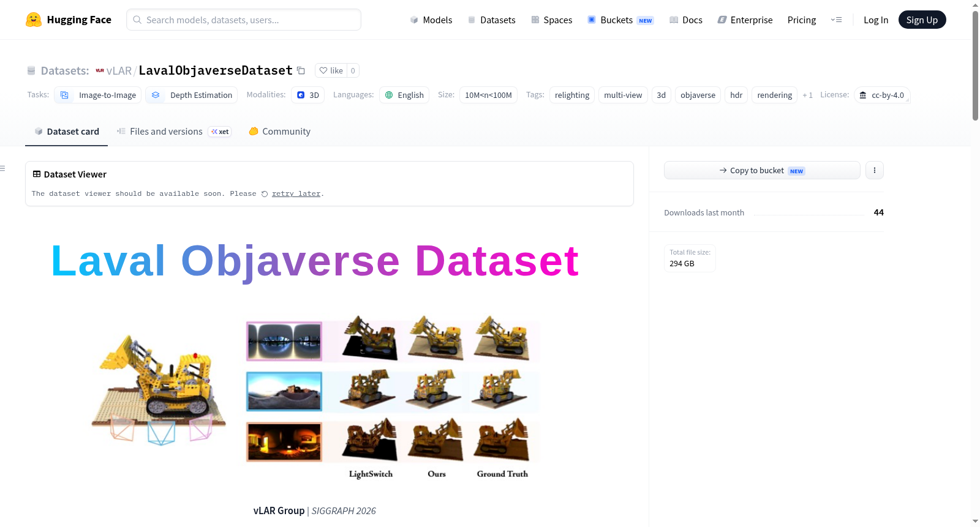Open the vLAR organization link
The image size is (980, 527).
tap(119, 70)
